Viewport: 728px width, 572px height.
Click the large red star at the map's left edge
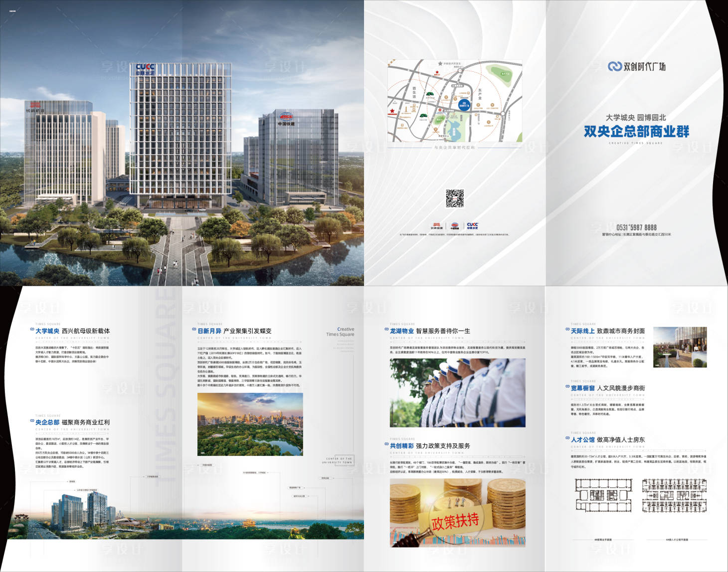click(x=392, y=111)
